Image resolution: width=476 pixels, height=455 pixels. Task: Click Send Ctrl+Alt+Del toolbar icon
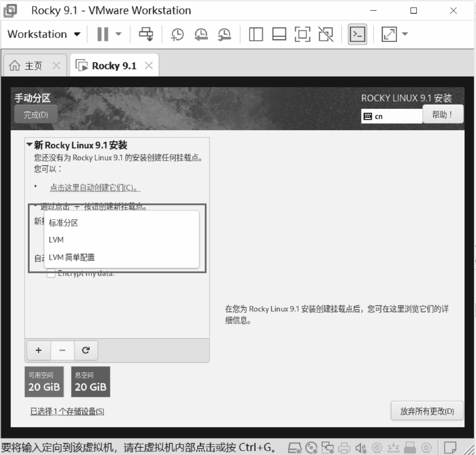point(146,34)
